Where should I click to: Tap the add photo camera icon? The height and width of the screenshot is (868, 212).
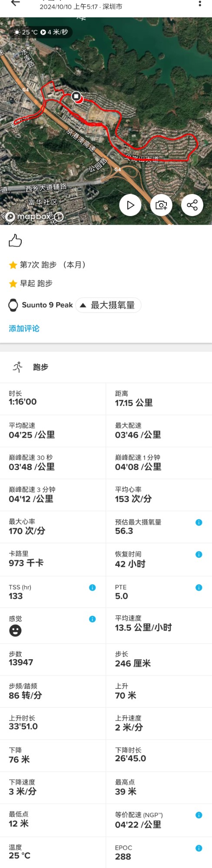coord(161,205)
